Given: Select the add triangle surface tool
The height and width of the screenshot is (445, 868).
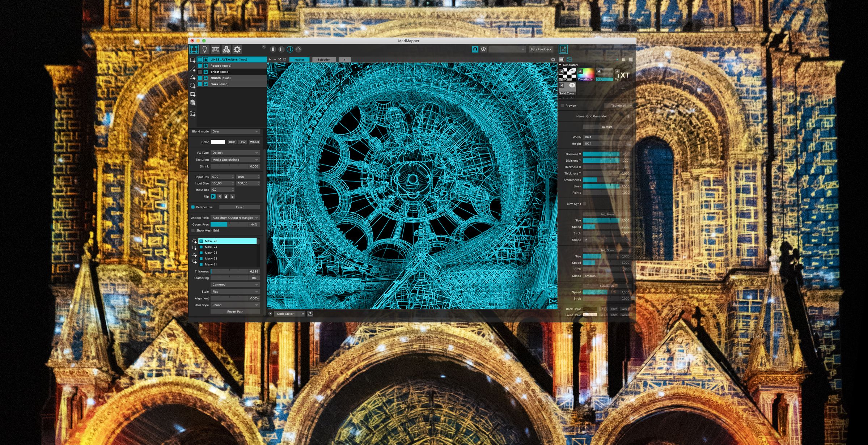Looking at the screenshot, I should (x=193, y=77).
